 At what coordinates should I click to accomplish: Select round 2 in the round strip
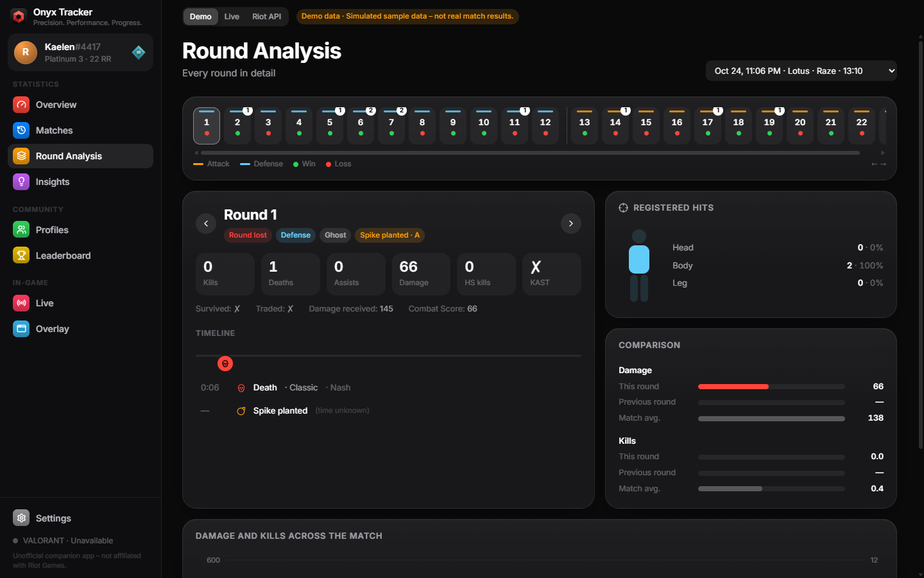click(237, 126)
